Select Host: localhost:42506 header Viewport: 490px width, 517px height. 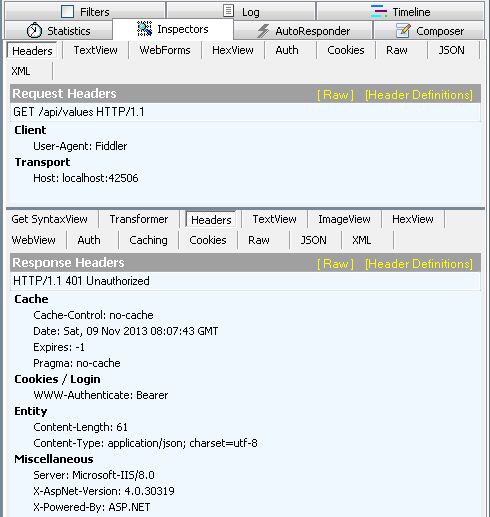click(x=86, y=178)
